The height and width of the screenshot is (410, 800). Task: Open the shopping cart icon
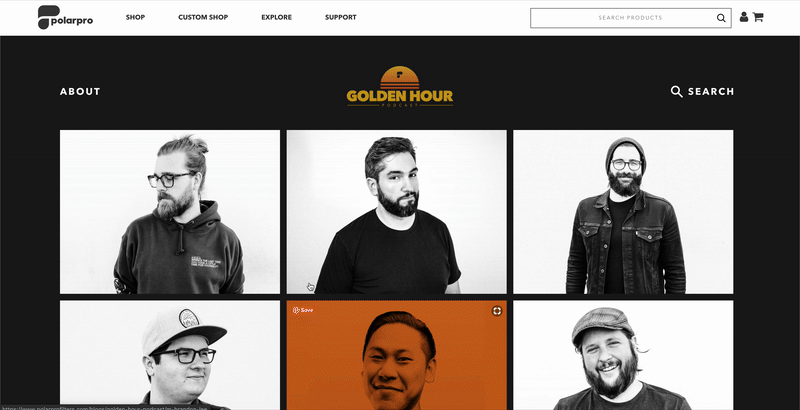click(758, 17)
